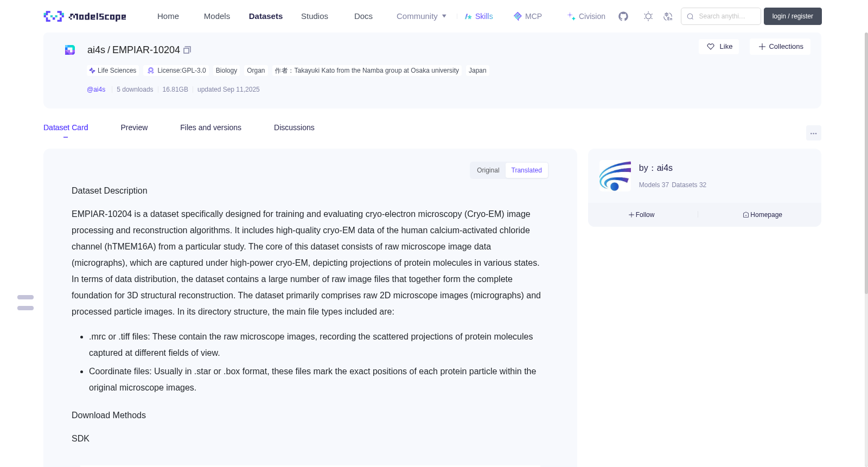Image resolution: width=868 pixels, height=467 pixels.
Task: Open the Discussions tab
Action: click(294, 127)
